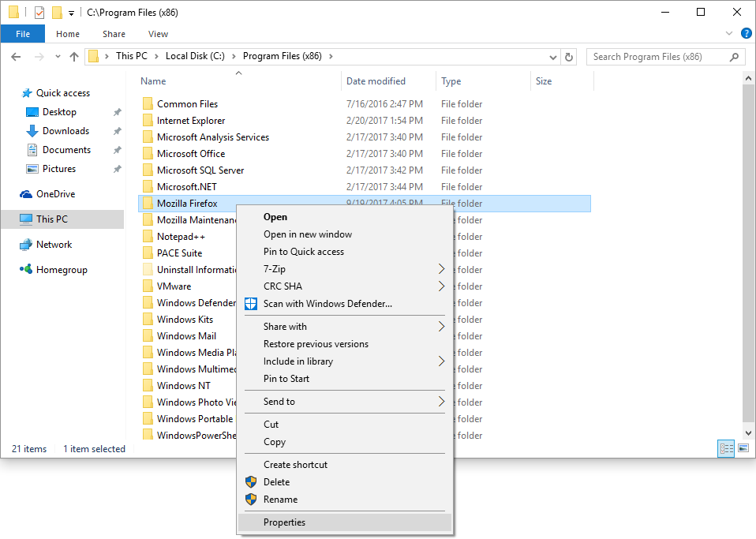
Task: Select the Microsoft.NET folder
Action: point(187,186)
